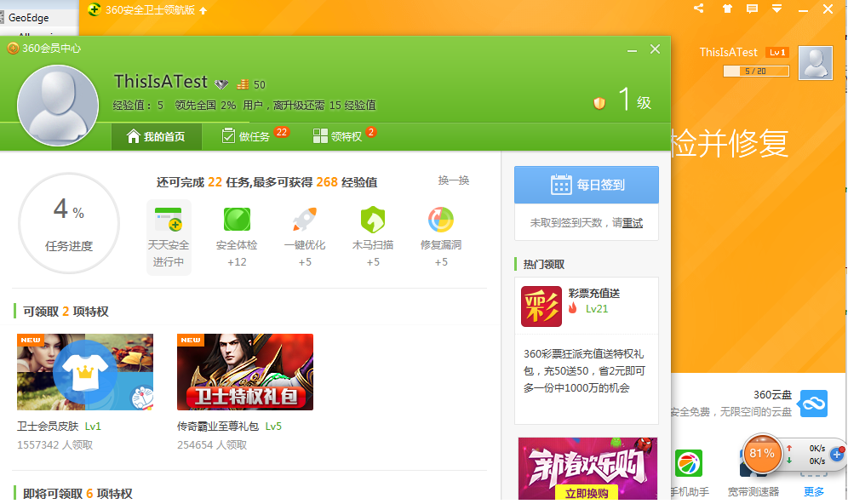Click the 重试 retry link
Viewport: 848px width, 504px height.
tap(633, 223)
